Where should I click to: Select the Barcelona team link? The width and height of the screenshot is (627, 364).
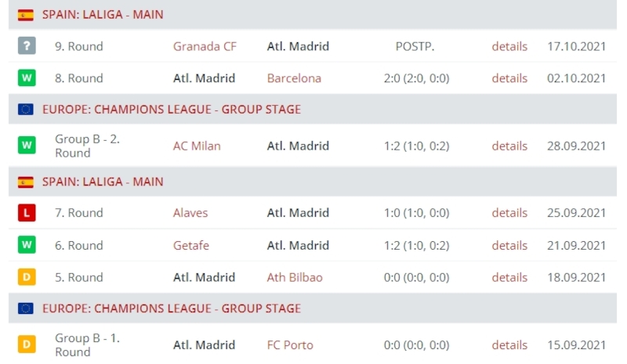pos(294,78)
